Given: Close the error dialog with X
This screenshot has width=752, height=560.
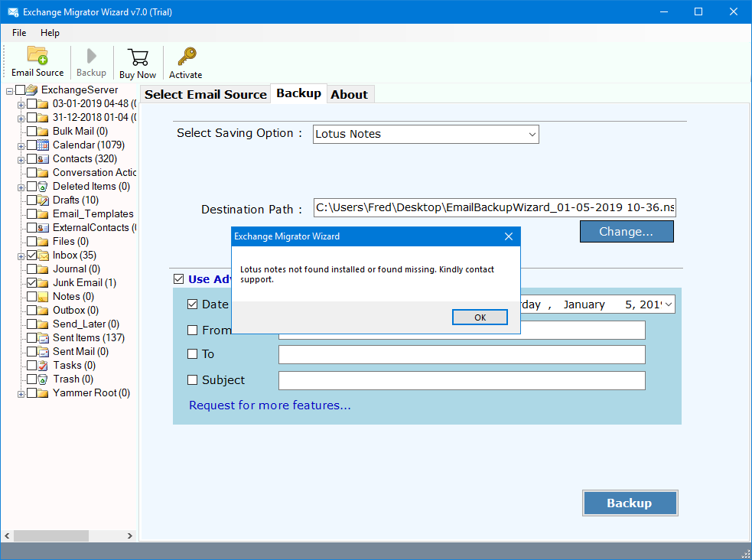Looking at the screenshot, I should [x=509, y=236].
